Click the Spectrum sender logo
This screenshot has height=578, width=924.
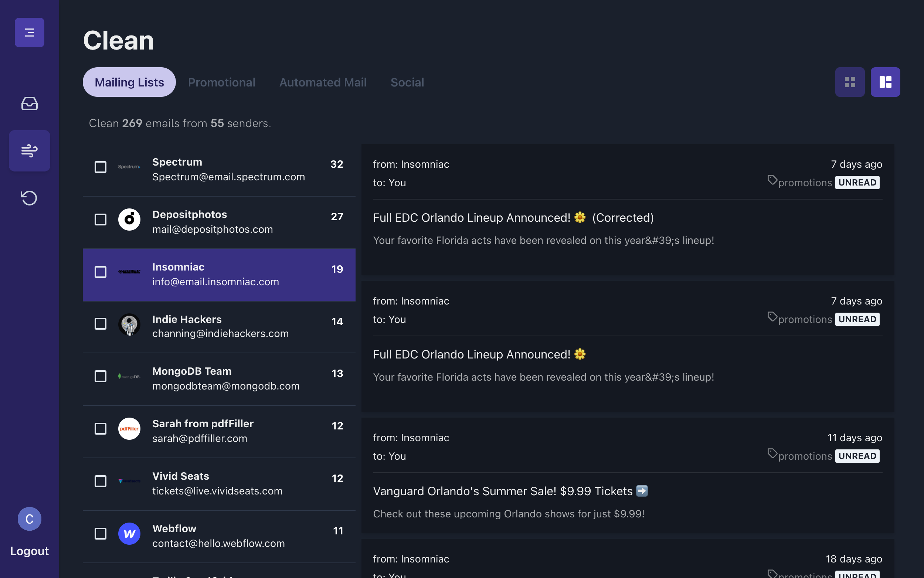(129, 167)
